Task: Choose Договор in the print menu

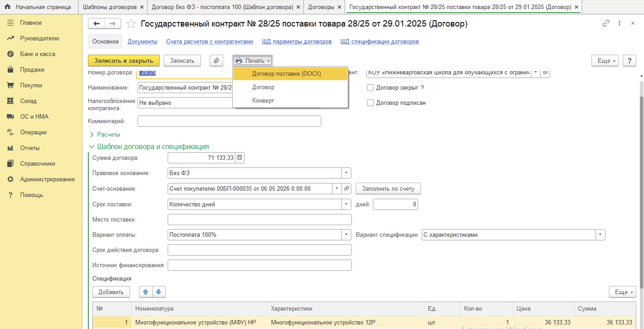Action: point(290,87)
